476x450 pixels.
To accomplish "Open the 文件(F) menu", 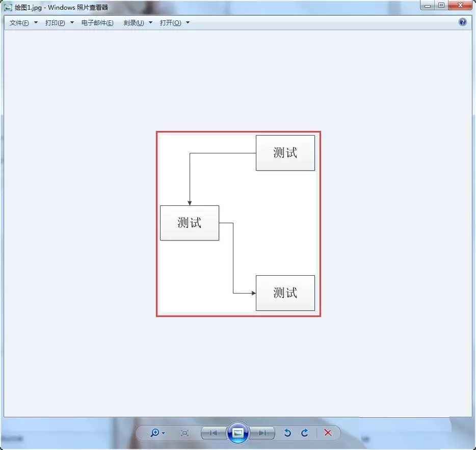I will tap(19, 23).
